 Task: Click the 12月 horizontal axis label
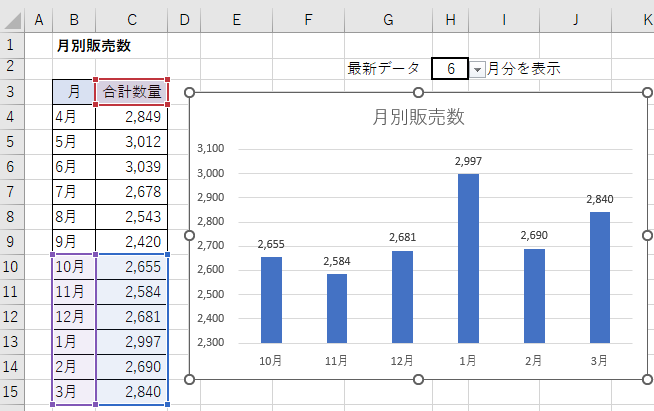[x=402, y=360]
